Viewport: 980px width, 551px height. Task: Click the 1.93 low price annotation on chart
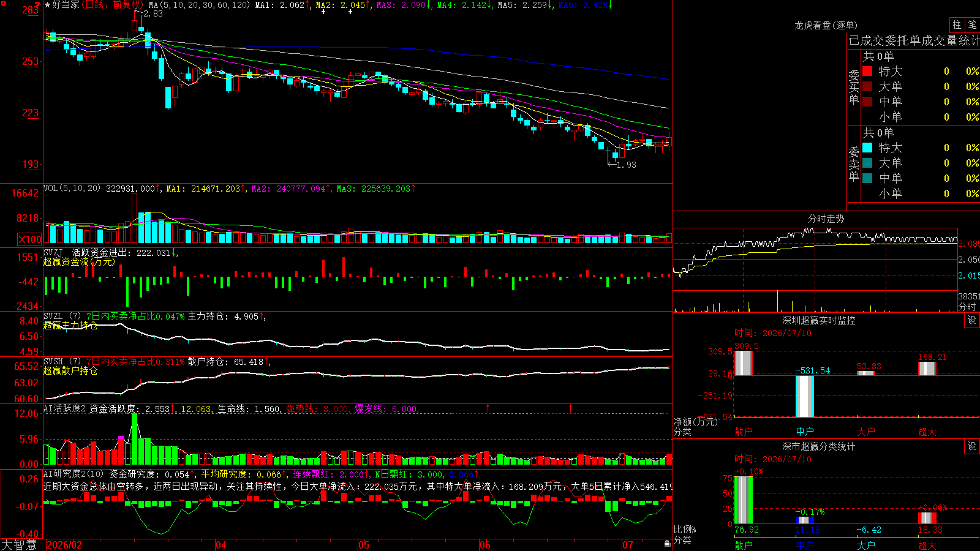(x=627, y=165)
